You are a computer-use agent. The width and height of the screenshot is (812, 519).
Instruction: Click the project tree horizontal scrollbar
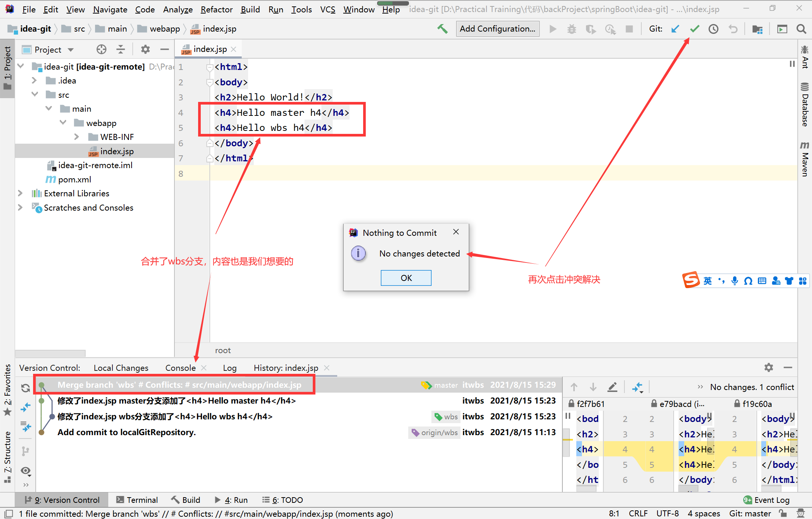(50, 354)
